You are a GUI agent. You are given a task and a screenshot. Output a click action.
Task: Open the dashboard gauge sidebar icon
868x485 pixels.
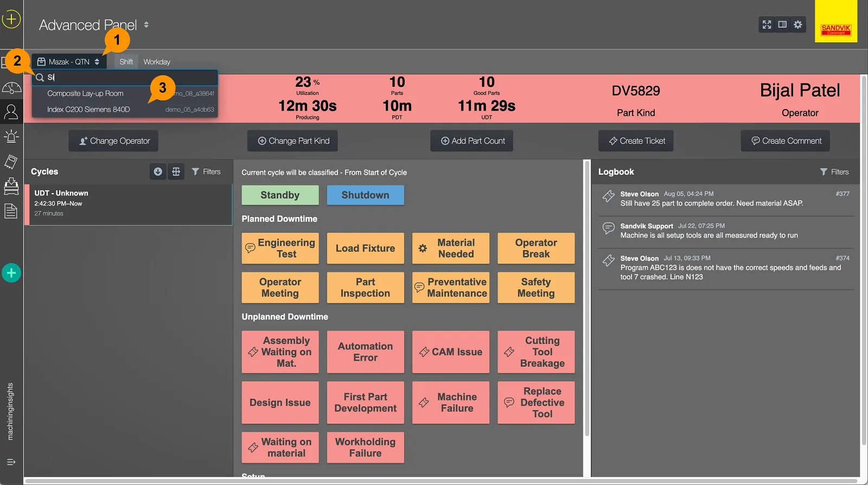point(11,88)
